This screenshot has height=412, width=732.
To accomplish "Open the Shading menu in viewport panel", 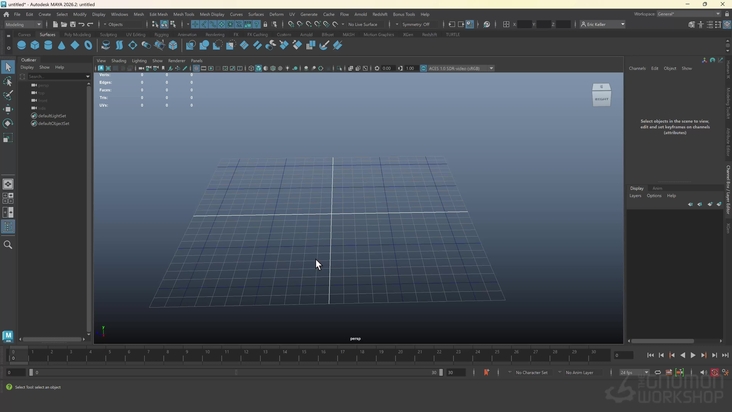I will tap(119, 61).
